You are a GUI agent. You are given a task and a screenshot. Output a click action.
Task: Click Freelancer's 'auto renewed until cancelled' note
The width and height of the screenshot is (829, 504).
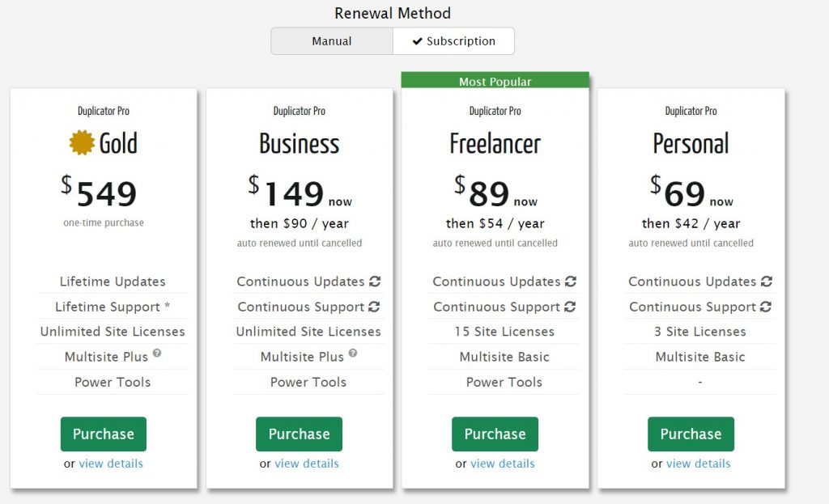495,243
